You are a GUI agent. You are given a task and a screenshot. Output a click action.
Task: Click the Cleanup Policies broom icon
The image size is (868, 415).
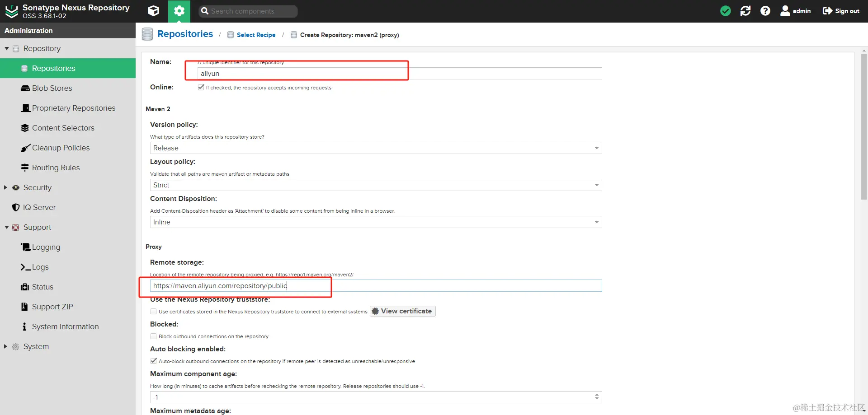point(25,148)
